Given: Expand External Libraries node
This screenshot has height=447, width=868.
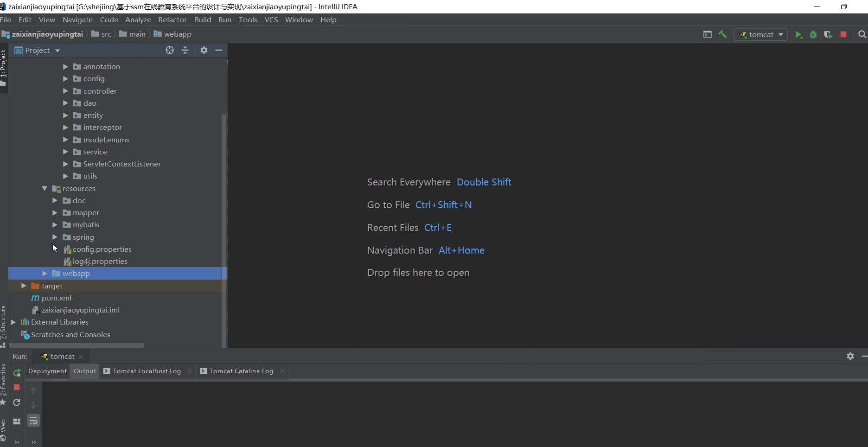Looking at the screenshot, I should 13,322.
